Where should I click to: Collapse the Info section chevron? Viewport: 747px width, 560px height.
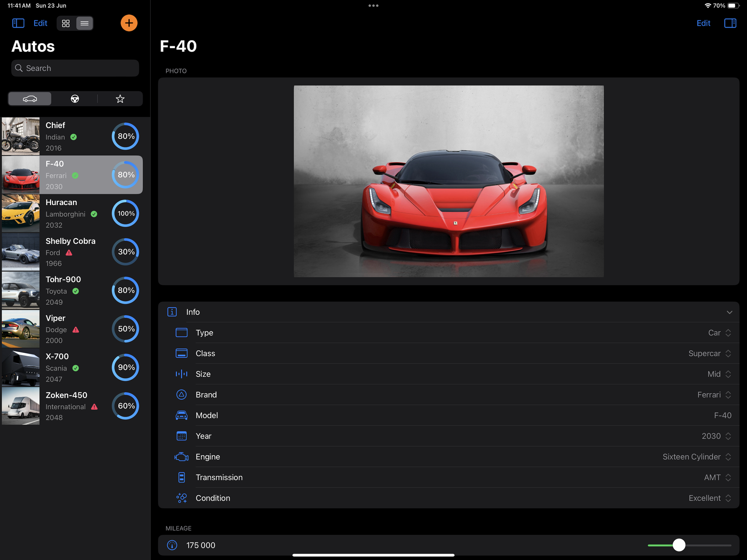[x=730, y=312]
